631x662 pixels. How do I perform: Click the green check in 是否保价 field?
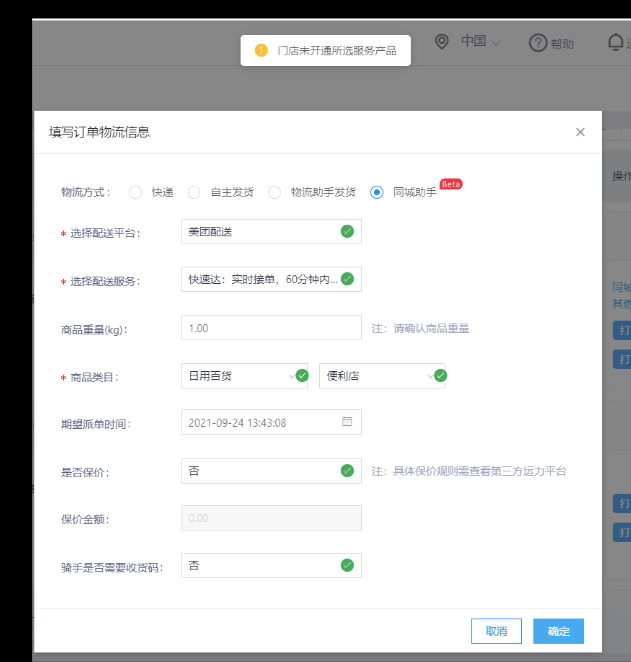[347, 471]
